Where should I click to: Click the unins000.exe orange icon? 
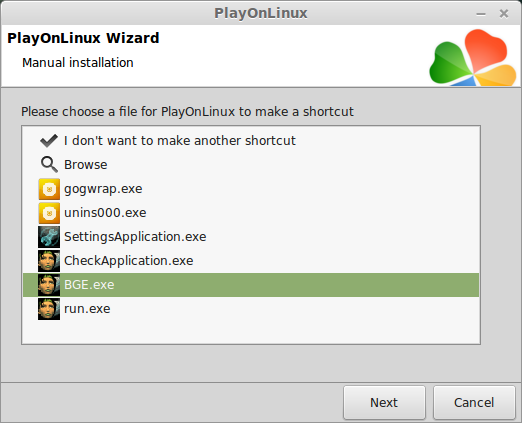pos(49,213)
